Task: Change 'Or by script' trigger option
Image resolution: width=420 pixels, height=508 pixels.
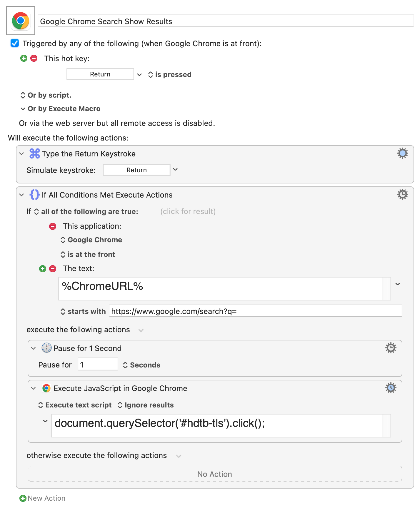Action: 46,95
